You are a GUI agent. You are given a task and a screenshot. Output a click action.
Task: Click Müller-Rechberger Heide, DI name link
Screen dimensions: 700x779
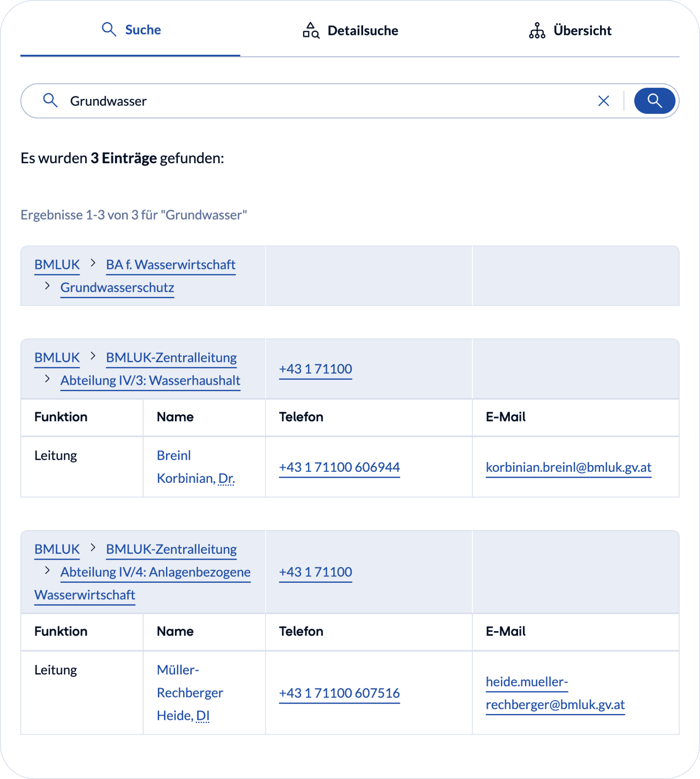pos(190,693)
